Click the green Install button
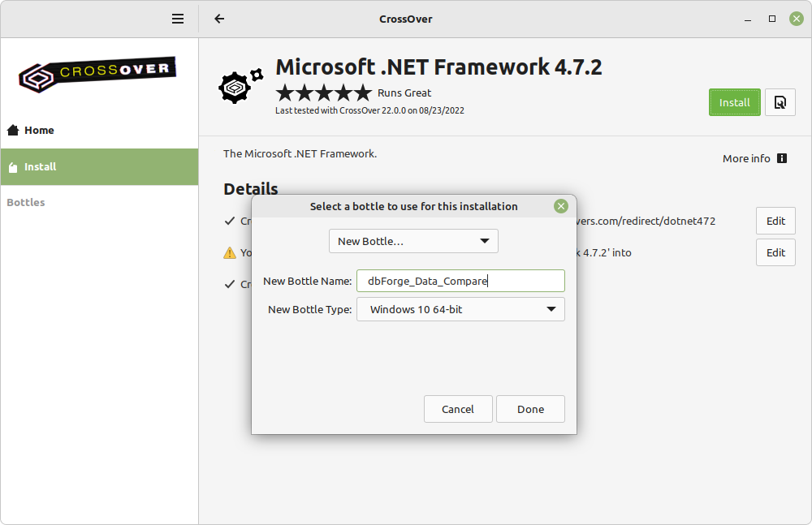Viewport: 812px width, 525px height. (734, 102)
